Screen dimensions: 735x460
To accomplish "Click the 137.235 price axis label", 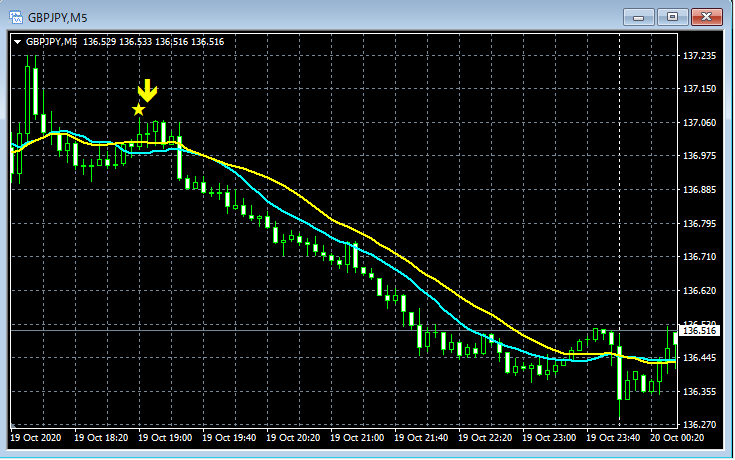I will point(699,56).
